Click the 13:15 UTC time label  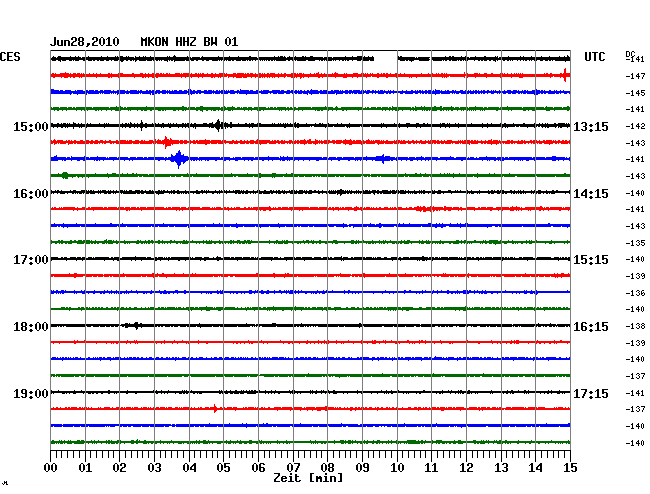click(x=591, y=126)
